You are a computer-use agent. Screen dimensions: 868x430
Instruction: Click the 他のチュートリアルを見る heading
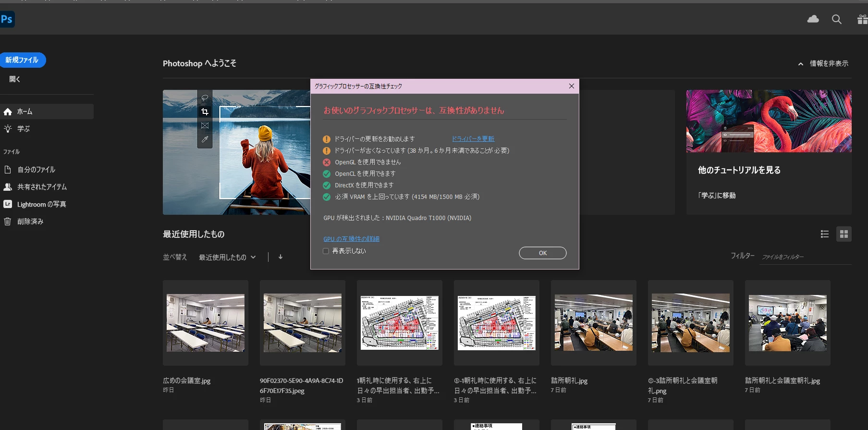click(x=739, y=170)
